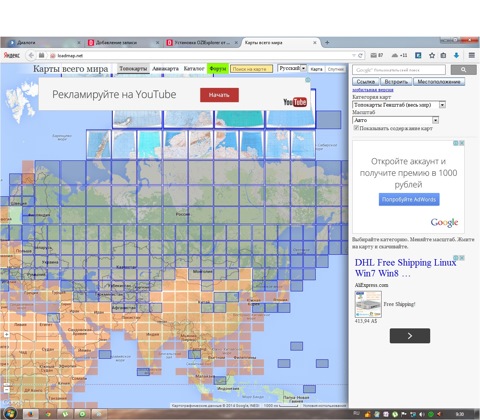Click the 'Попробуйте AdWords' button
The height and width of the screenshot is (420, 480).
pos(409,199)
